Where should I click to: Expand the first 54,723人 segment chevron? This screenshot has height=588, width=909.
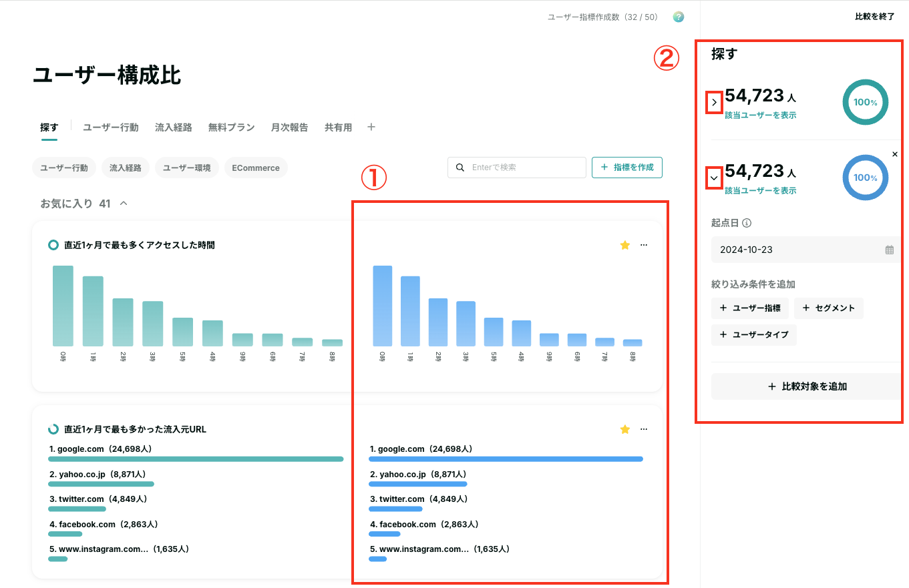(714, 103)
